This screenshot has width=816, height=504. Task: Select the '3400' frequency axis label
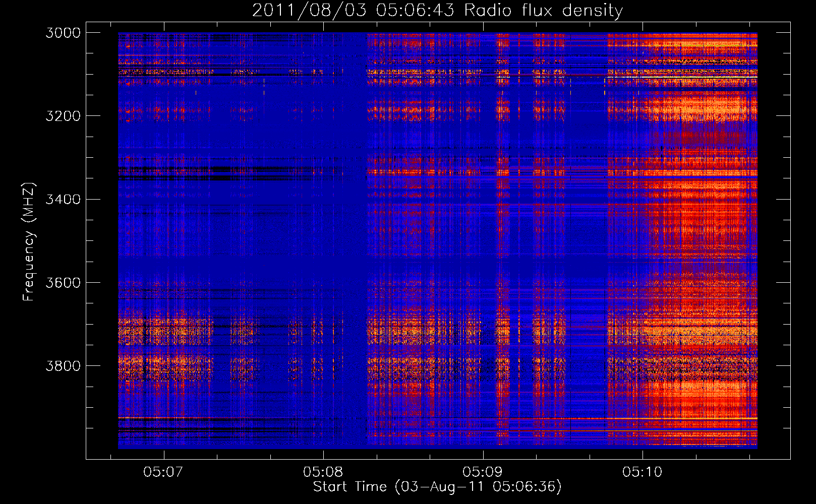pos(63,199)
